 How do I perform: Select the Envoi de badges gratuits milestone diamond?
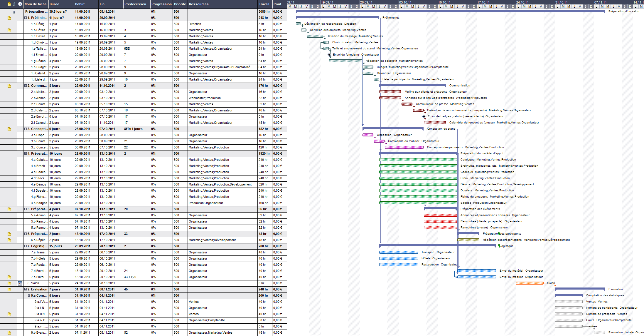pos(424,116)
